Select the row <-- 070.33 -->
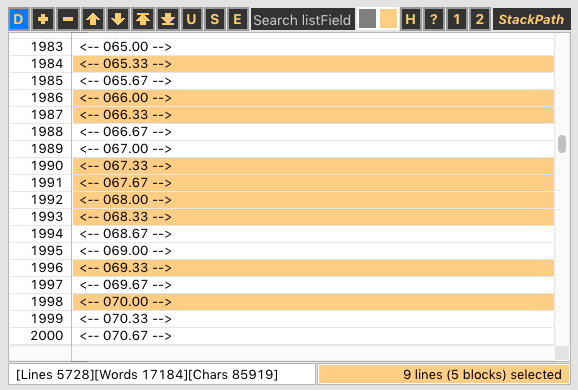This screenshot has width=578, height=390. pos(313,318)
